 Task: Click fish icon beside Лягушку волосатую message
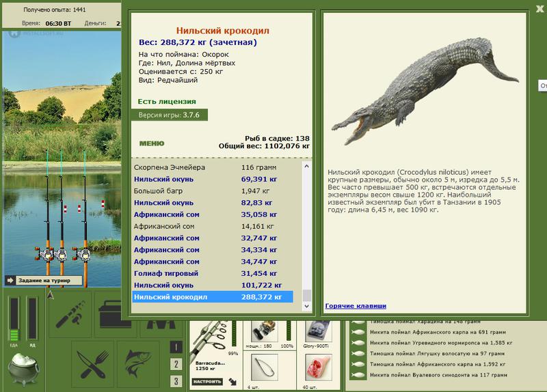(x=358, y=353)
